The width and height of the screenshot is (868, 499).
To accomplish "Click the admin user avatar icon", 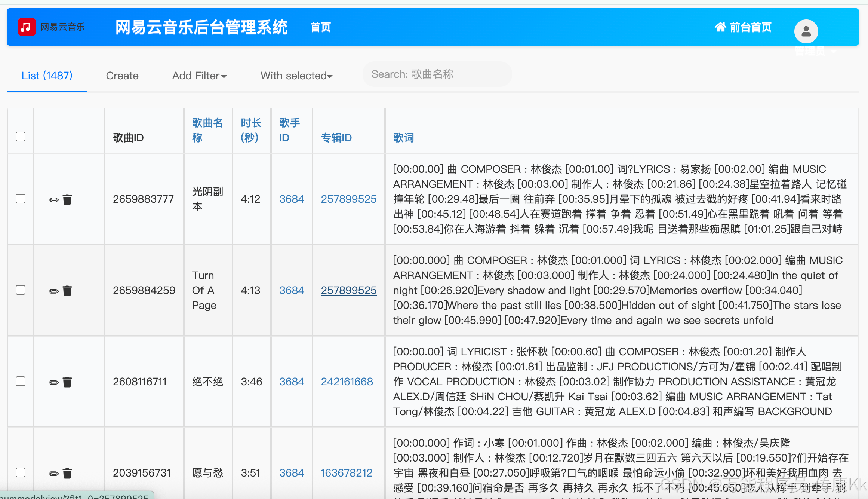I will pos(806,31).
